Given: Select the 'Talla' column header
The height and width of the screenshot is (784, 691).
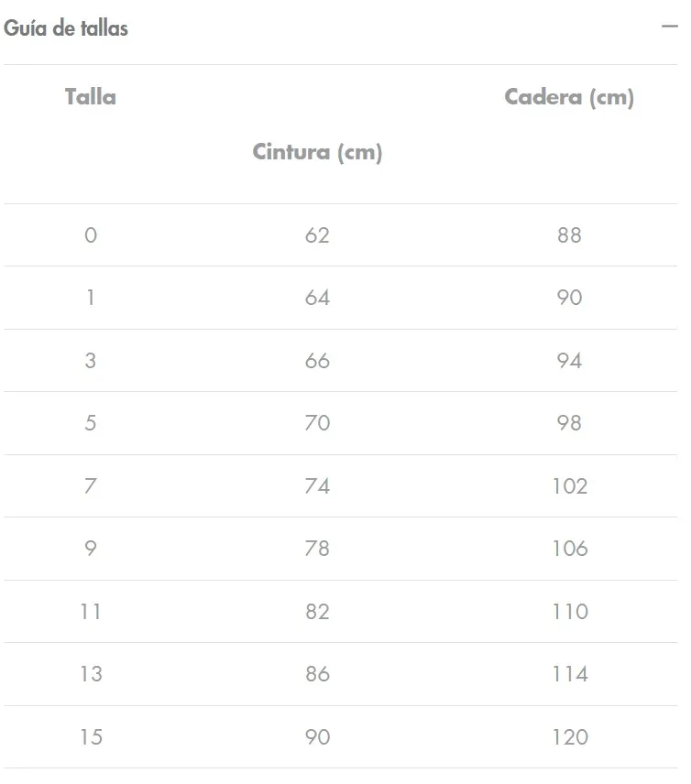Looking at the screenshot, I should tap(91, 96).
